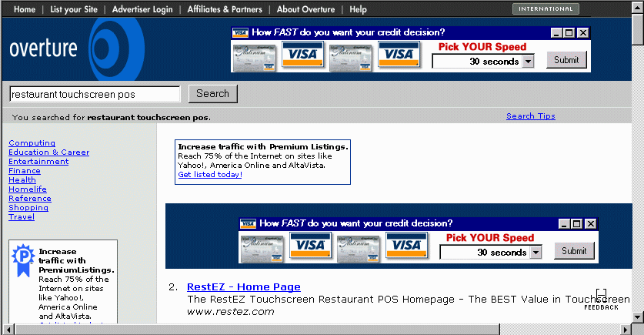Screen dimensions: 644x335
Task: Click the first VISA logo in lower banner
Action: 310,246
